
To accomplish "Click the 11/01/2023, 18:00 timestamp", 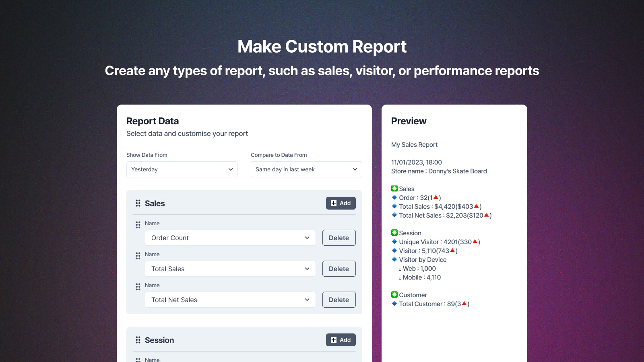I will coord(417,162).
